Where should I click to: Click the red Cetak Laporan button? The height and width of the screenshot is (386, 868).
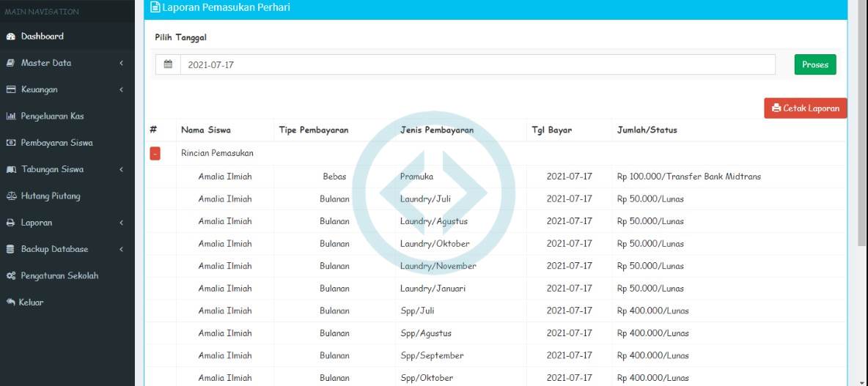point(805,108)
